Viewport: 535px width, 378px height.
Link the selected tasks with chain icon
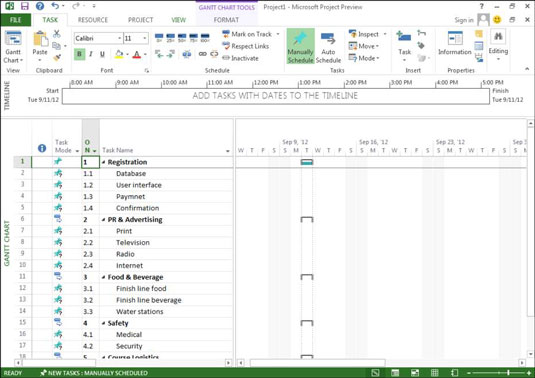click(203, 54)
